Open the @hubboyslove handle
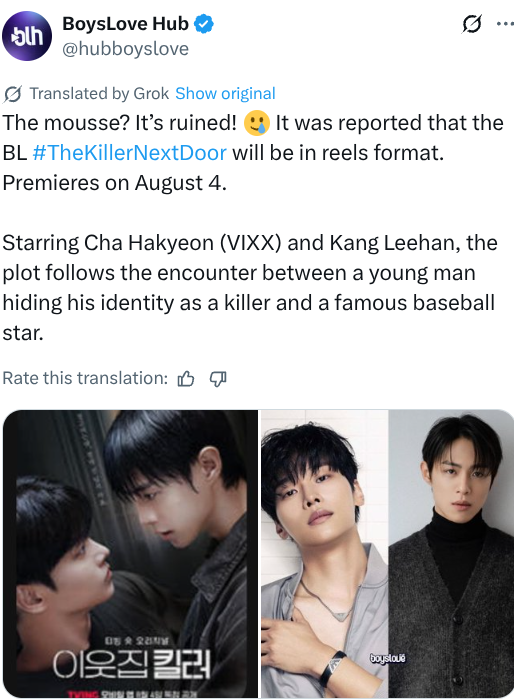 pos(125,49)
